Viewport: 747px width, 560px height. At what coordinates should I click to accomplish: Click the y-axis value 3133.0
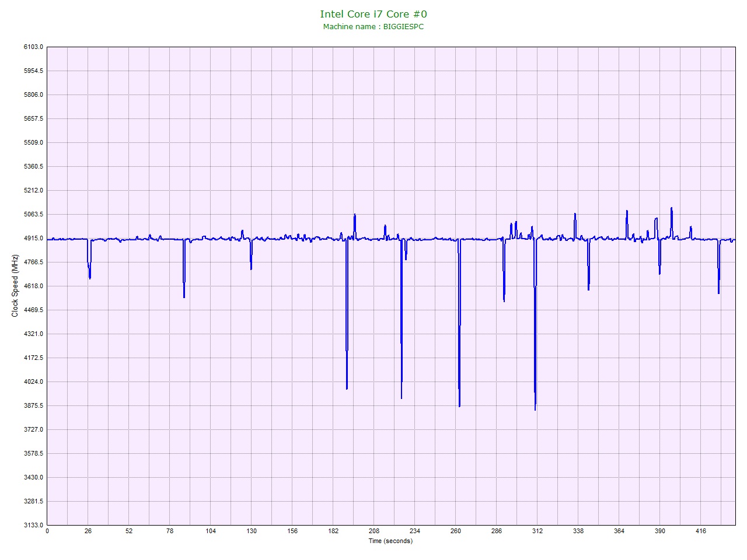[x=34, y=525]
